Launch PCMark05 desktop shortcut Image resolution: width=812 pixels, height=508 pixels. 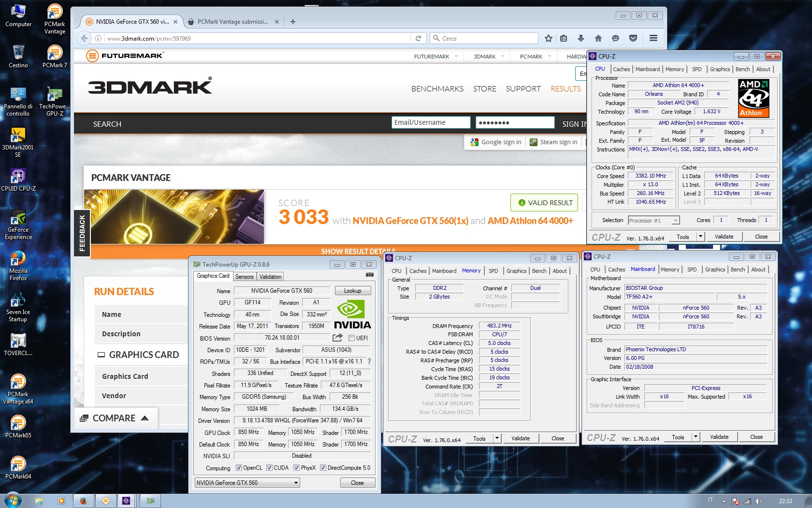point(18,427)
